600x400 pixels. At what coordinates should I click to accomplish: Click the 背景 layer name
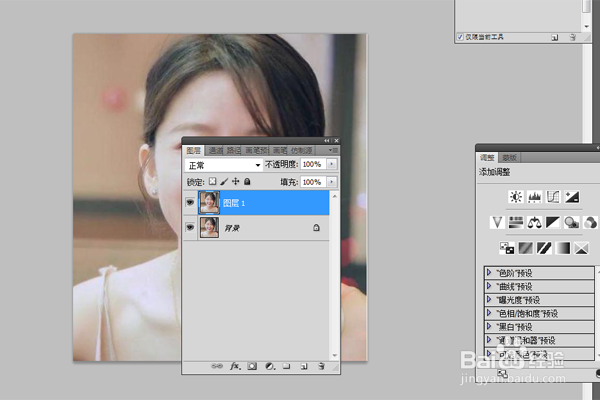click(232, 228)
